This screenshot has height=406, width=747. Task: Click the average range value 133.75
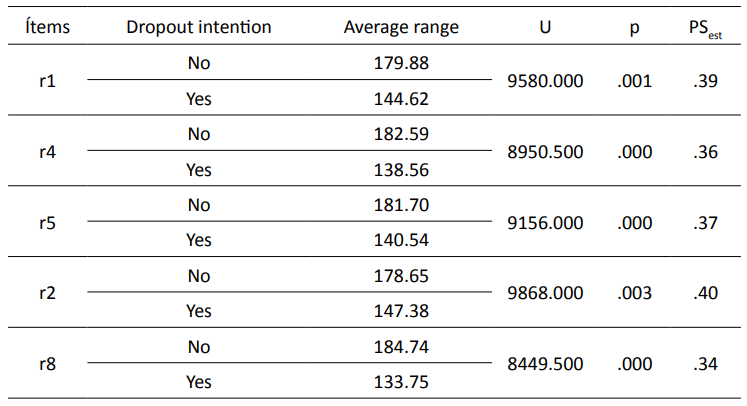[401, 382]
